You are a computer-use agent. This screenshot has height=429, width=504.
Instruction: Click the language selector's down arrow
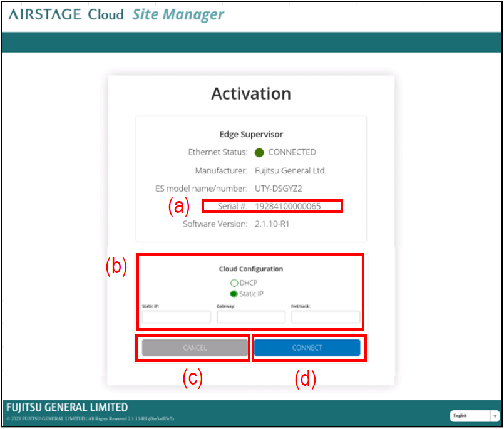click(x=494, y=416)
